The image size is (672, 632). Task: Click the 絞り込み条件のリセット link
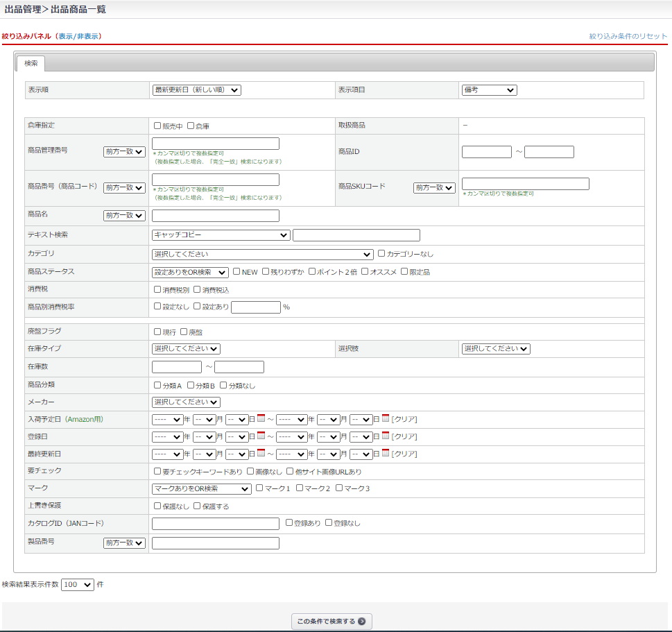pos(628,36)
